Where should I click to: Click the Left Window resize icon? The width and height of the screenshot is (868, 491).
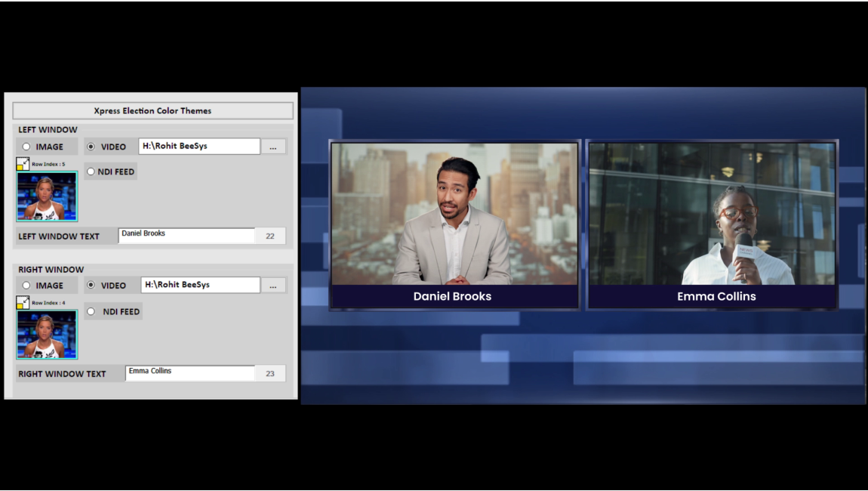(23, 164)
